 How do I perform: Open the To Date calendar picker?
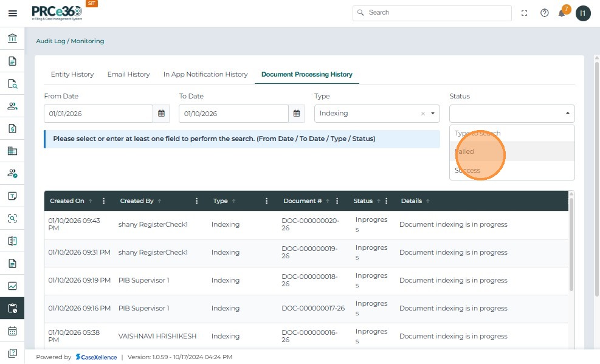[x=296, y=114]
